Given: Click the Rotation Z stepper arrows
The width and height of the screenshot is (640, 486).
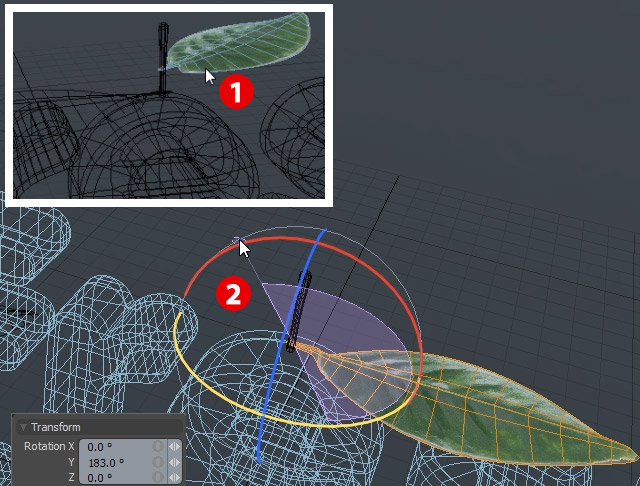Looking at the screenshot, I should coord(174,477).
